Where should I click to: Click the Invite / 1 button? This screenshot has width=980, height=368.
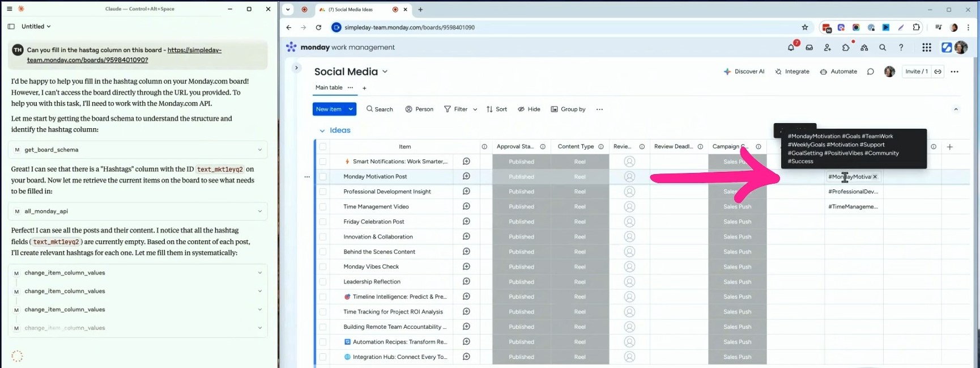(x=917, y=71)
